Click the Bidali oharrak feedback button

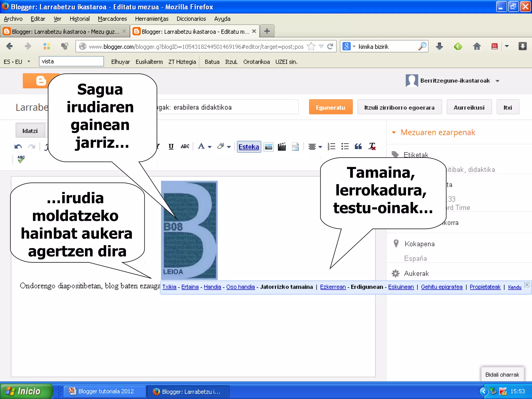coord(502,375)
